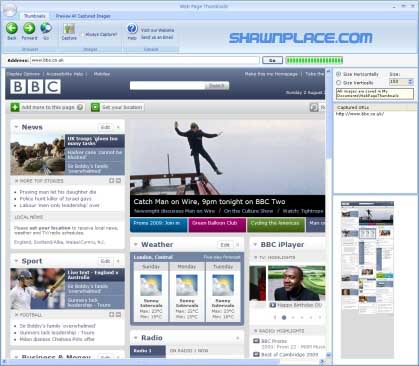Click Add more to this page button
This screenshot has height=366, width=419.
click(x=47, y=107)
